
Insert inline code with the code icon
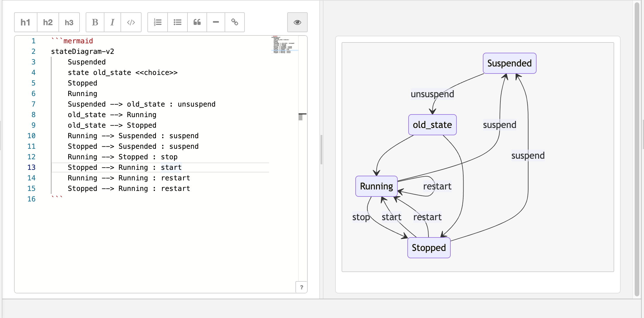[x=131, y=22]
